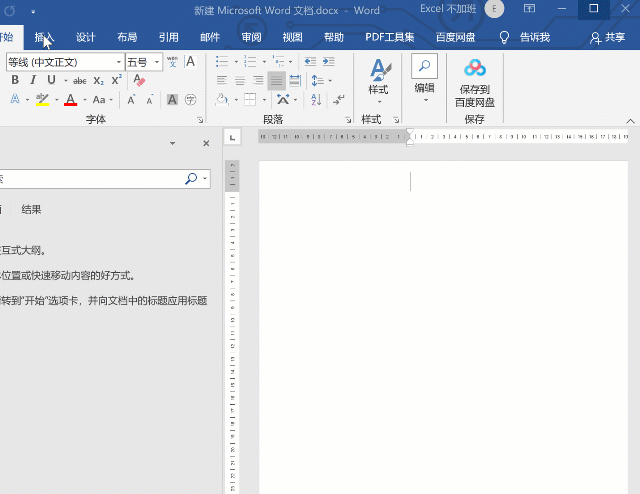Open text highlight color dropdown arrow

point(57,100)
